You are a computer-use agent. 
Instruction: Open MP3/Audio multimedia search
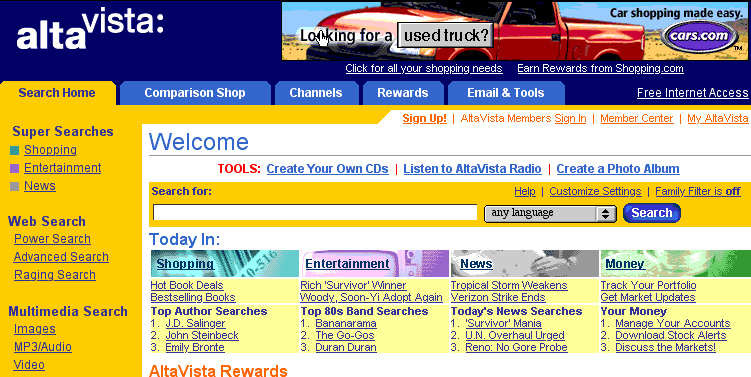[43, 347]
